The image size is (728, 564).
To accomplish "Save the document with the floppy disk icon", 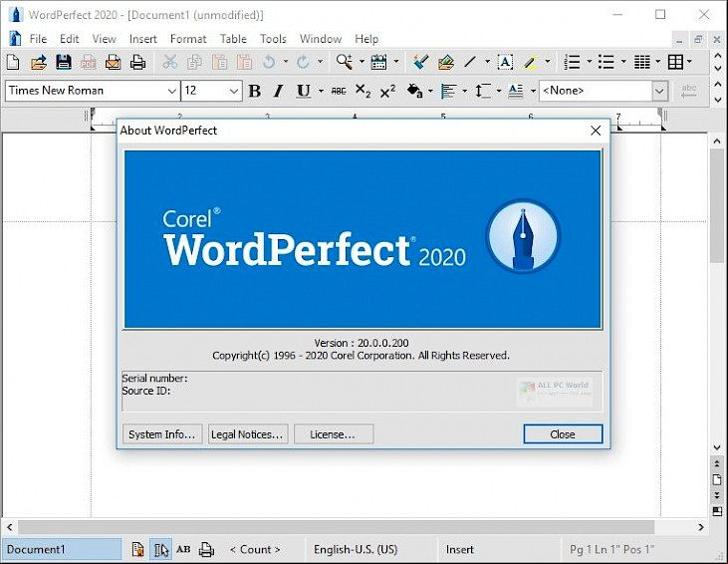I will 64,62.
